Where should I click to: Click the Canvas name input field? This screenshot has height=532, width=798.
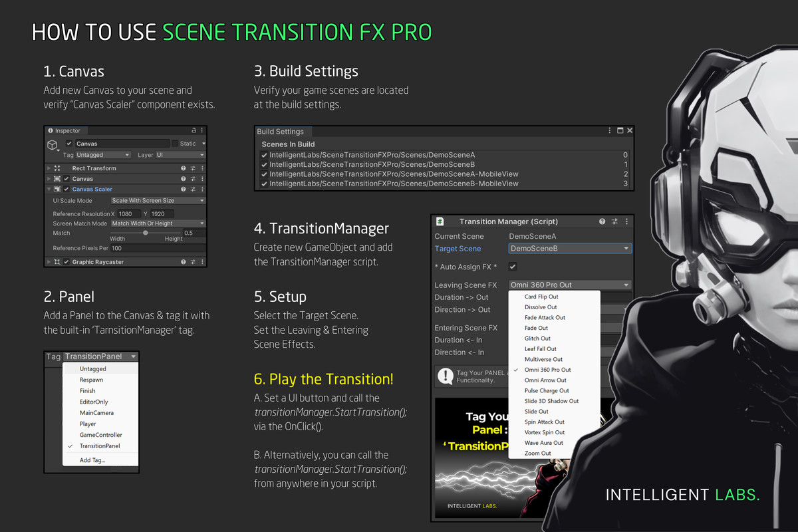point(122,144)
